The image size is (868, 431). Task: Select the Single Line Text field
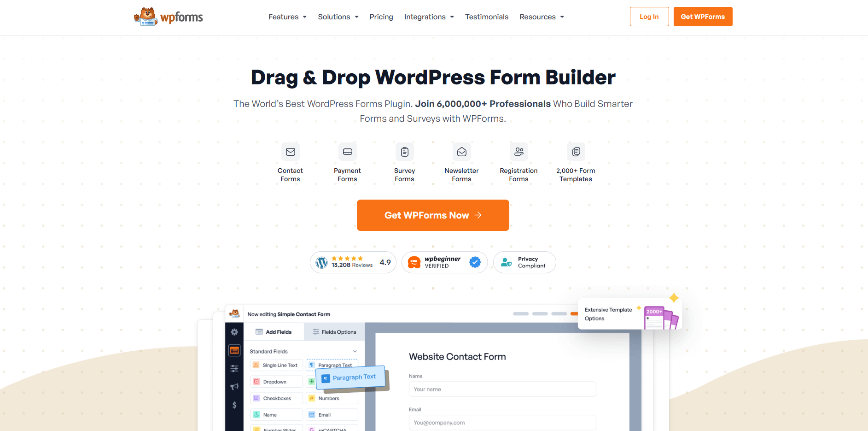click(x=277, y=365)
